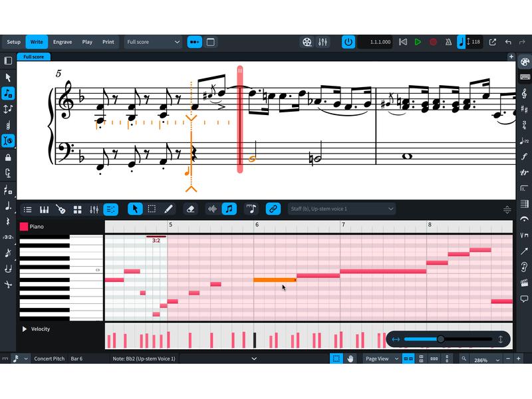
Task: Open the dynamics panel
Action: click(524, 156)
